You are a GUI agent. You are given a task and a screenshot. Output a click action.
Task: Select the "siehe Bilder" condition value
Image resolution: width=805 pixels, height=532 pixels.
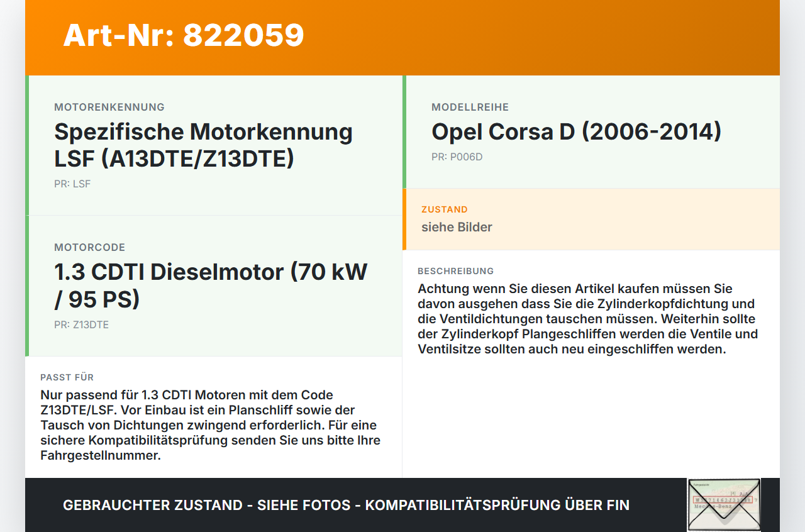click(x=457, y=227)
